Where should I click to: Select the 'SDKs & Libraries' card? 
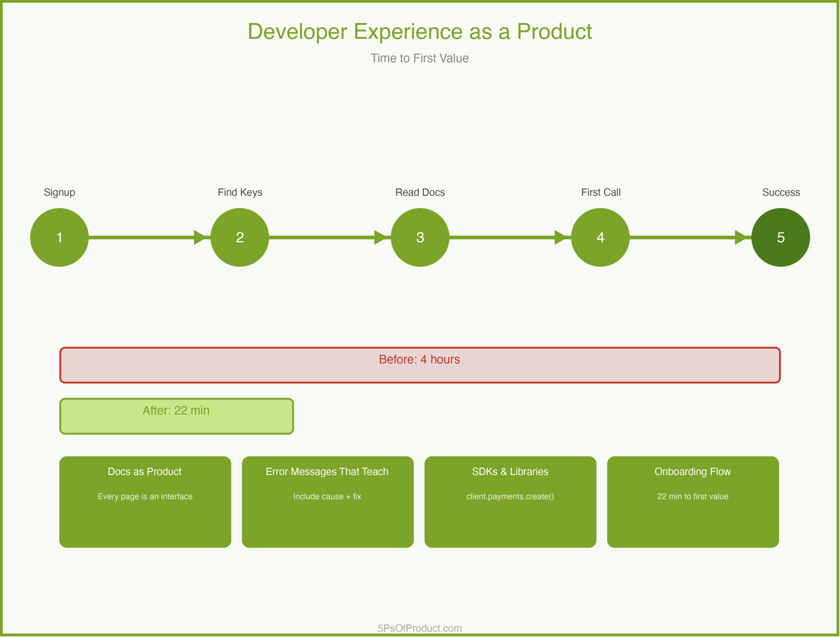pos(510,501)
